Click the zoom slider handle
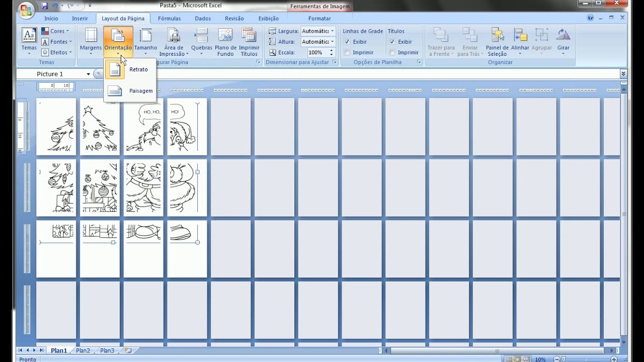 [564, 359]
